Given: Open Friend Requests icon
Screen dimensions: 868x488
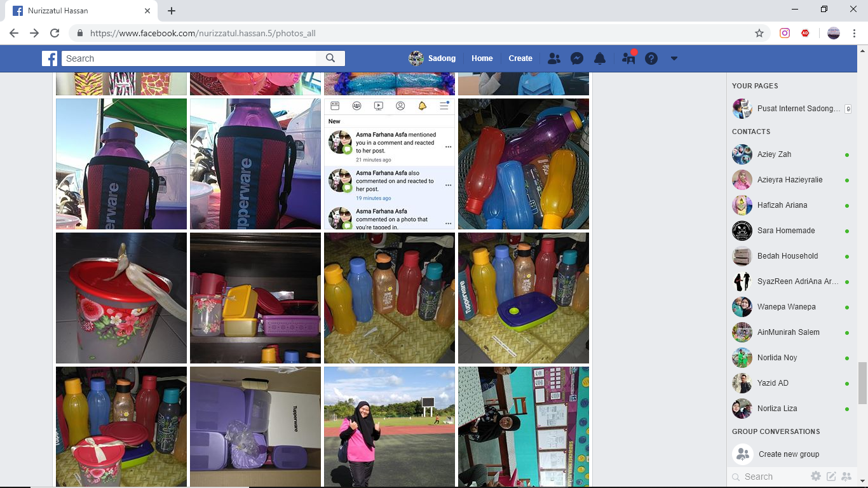Looking at the screenshot, I should point(554,58).
